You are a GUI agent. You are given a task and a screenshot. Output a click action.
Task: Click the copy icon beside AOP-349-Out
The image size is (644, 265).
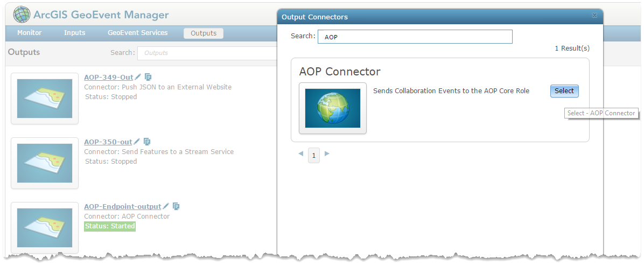coord(148,77)
